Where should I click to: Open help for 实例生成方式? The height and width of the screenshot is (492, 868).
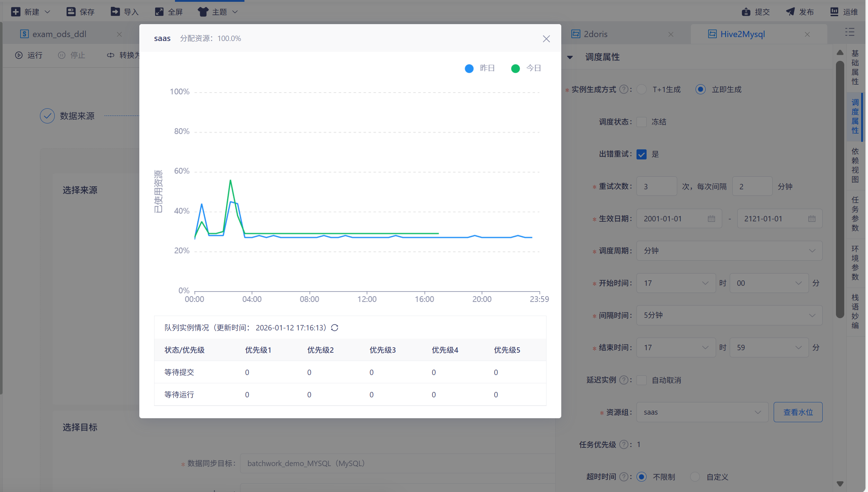[624, 89]
